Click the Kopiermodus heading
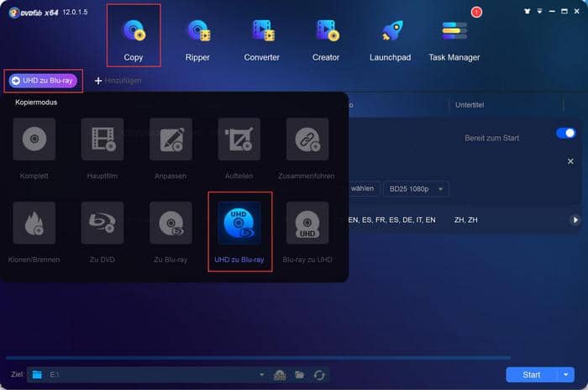The width and height of the screenshot is (588, 390). click(x=36, y=102)
